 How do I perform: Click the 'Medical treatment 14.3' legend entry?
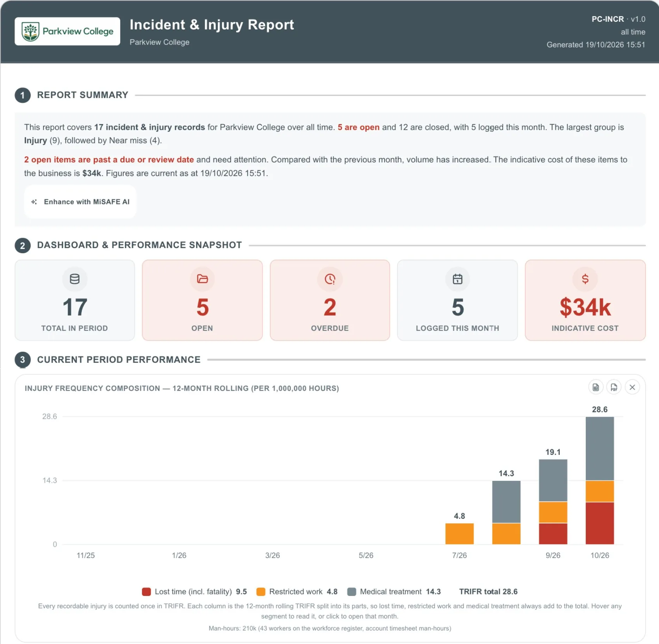click(x=394, y=592)
